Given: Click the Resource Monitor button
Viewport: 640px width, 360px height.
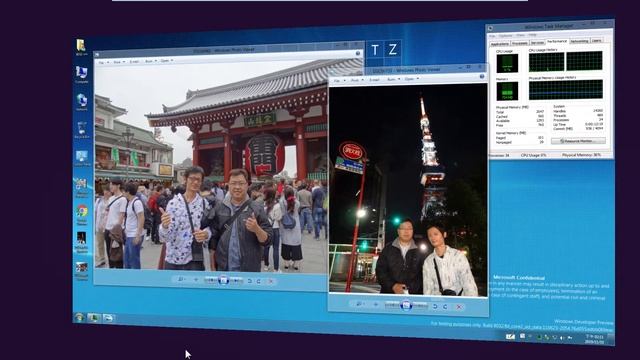Looking at the screenshot, I should [578, 141].
